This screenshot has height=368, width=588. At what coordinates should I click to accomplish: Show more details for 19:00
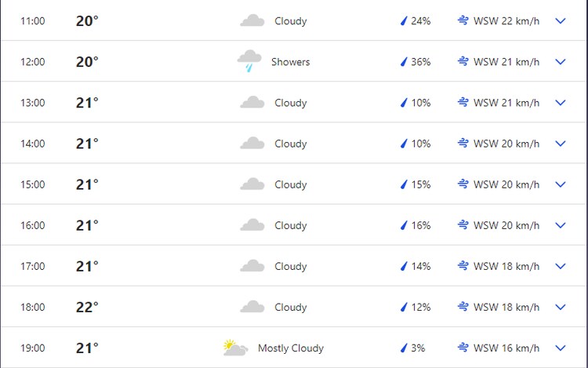pos(560,348)
